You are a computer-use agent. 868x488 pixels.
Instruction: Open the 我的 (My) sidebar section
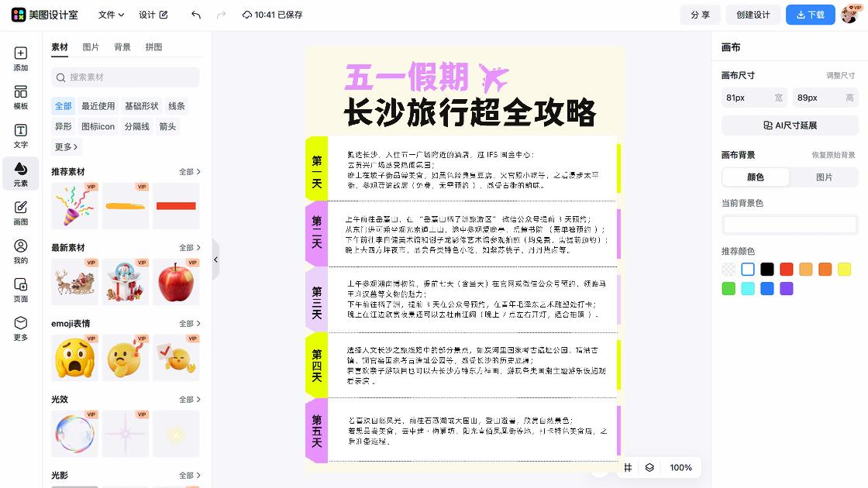coord(20,251)
